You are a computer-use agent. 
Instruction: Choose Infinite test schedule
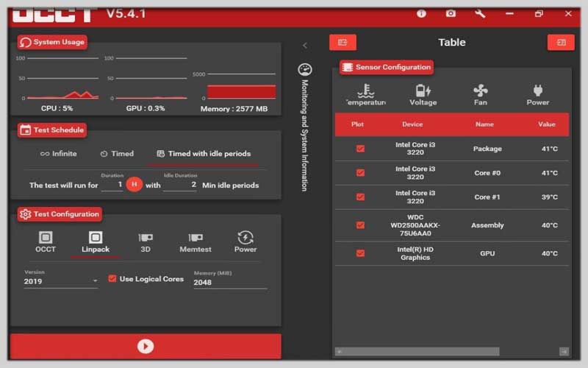coord(58,154)
